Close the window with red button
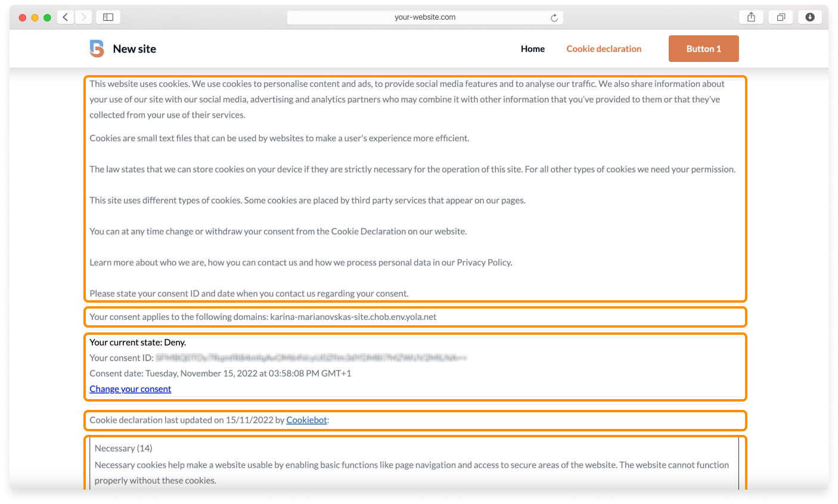 coord(23,17)
